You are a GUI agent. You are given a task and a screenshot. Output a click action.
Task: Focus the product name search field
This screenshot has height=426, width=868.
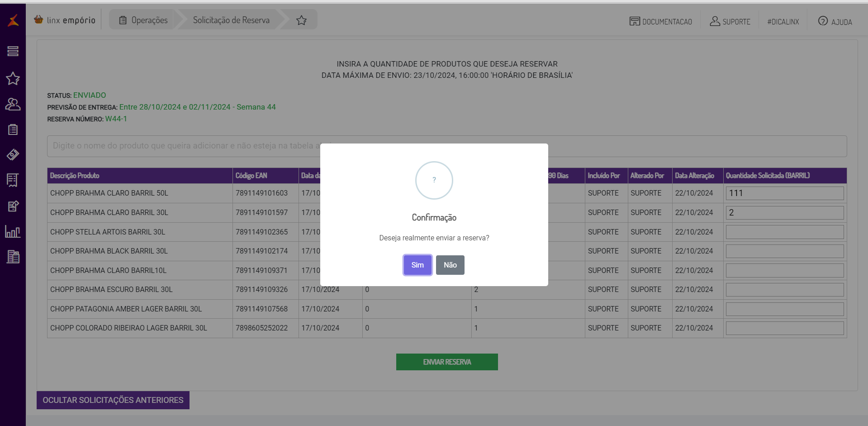(x=447, y=146)
